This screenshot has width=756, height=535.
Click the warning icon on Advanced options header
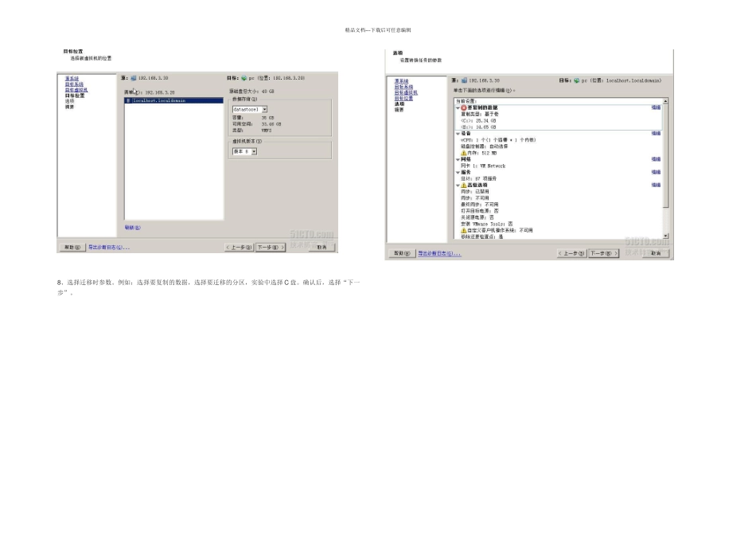(x=464, y=185)
